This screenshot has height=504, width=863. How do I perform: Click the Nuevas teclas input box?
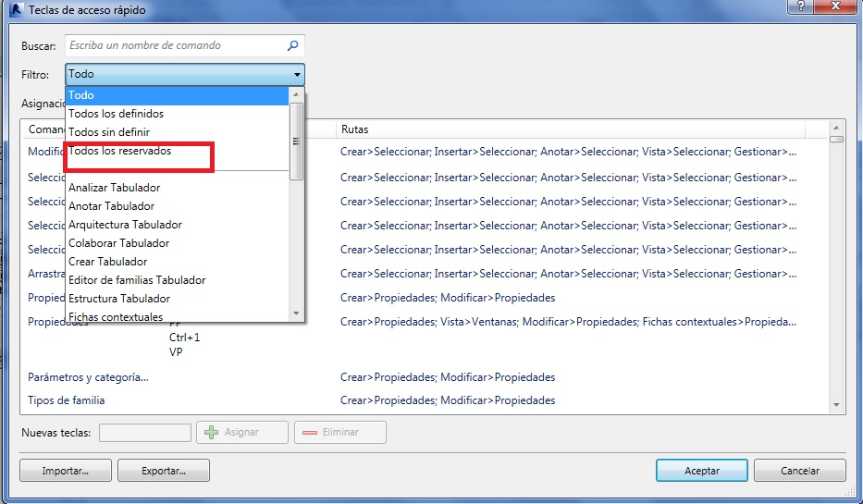pyautogui.click(x=144, y=433)
